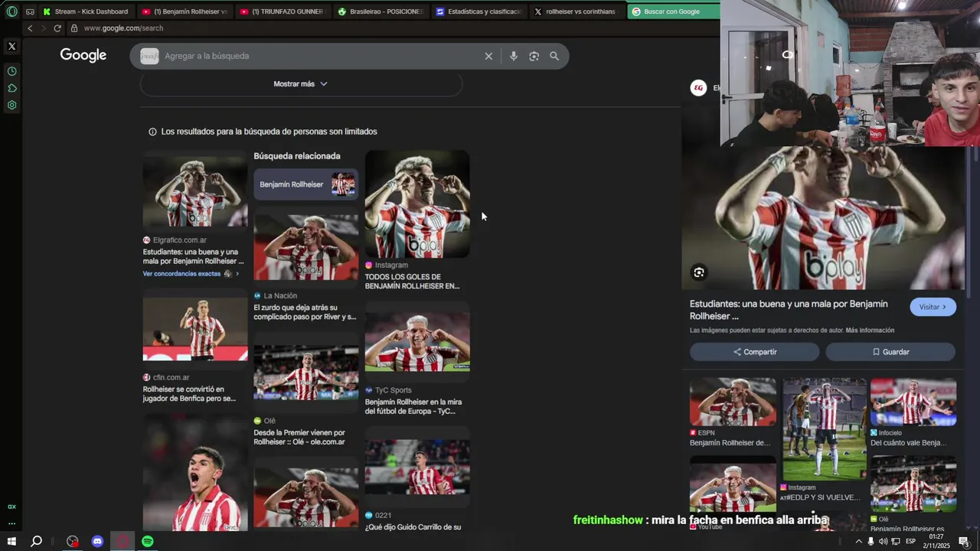Open the Infocielo Del cuánto vale result

tap(913, 402)
